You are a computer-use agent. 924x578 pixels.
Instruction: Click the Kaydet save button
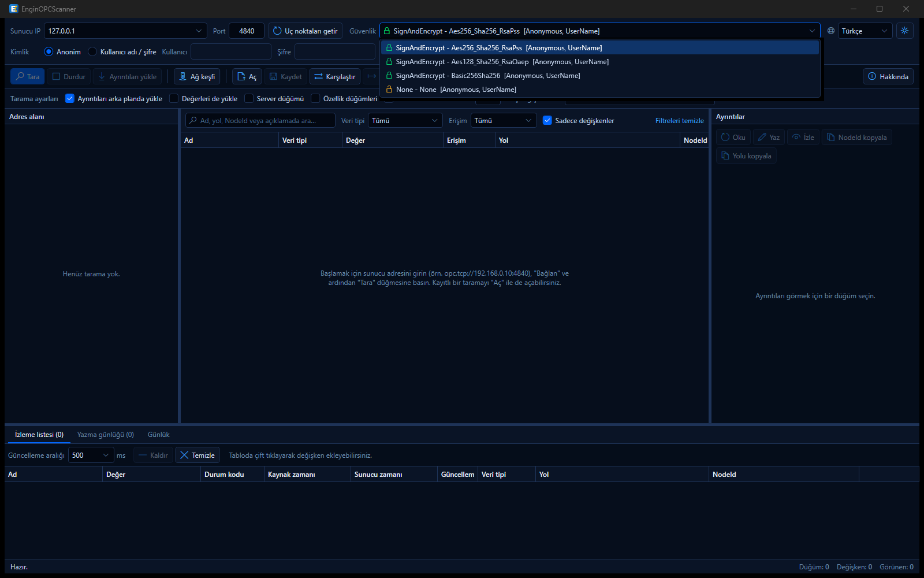(x=285, y=76)
